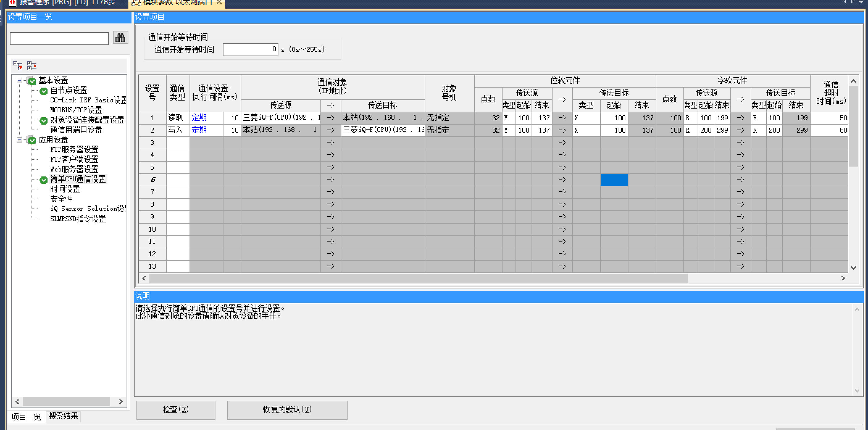Click green check icon beside 自节点设置
Screen dimensions: 868x430
(44, 91)
